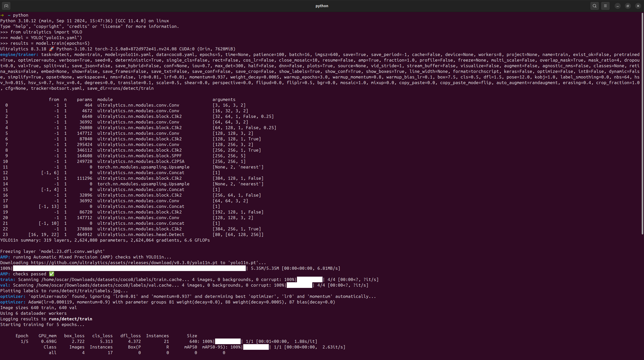Click the rocket emoji beside Ultralytics 8.3.18

coord(51,49)
